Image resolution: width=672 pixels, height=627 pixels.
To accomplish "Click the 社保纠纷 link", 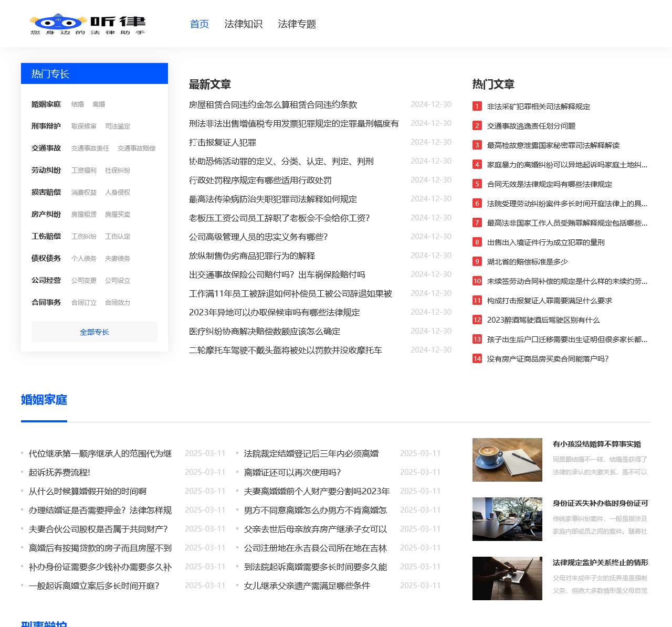I will coord(118,171).
